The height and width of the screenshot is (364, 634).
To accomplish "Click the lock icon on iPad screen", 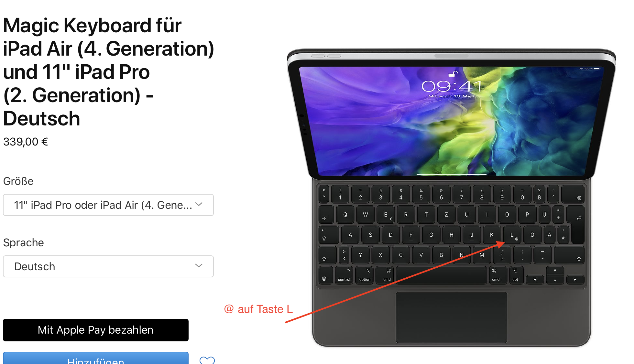I will point(453,74).
